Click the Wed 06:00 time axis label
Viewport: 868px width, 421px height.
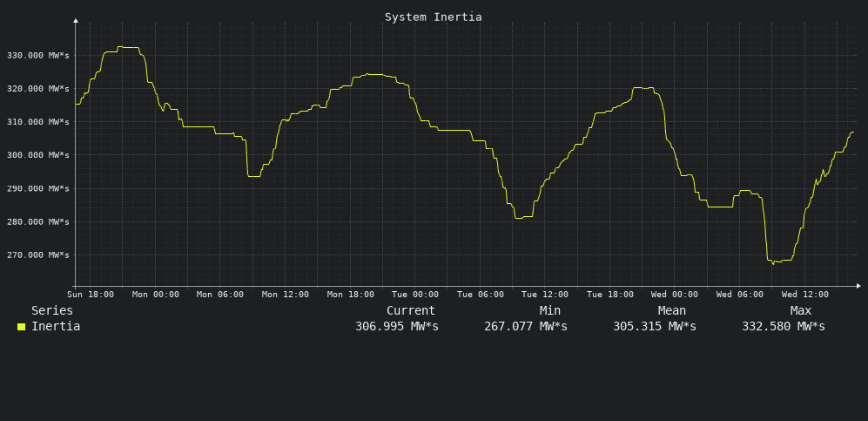point(740,294)
